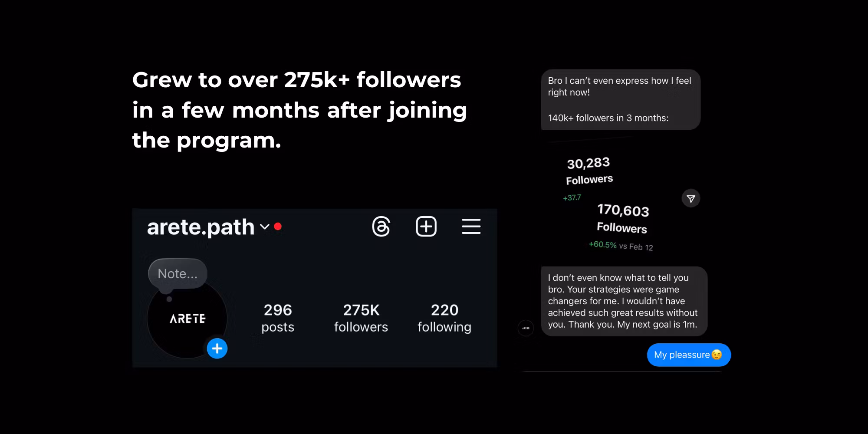Open the hamburger menu icon

pyautogui.click(x=471, y=227)
